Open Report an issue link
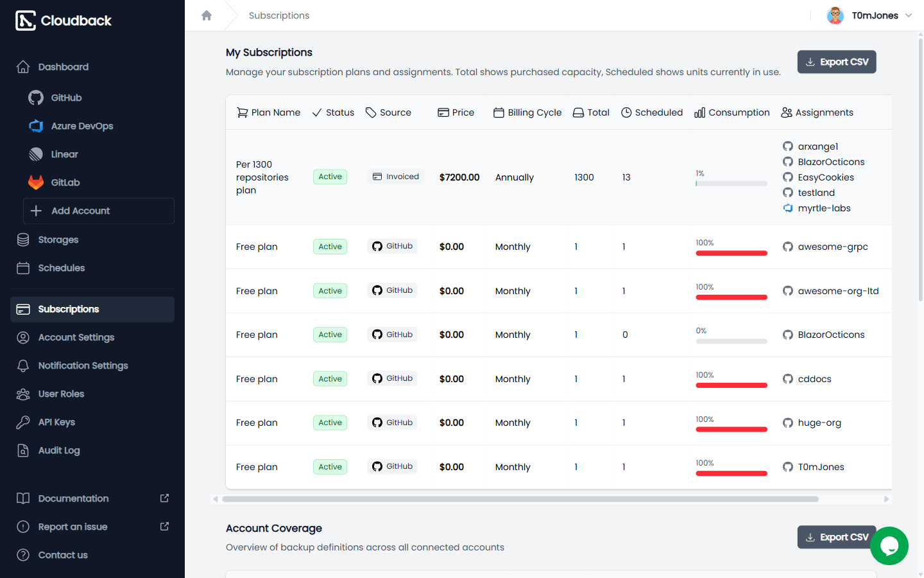924x578 pixels. click(92, 527)
